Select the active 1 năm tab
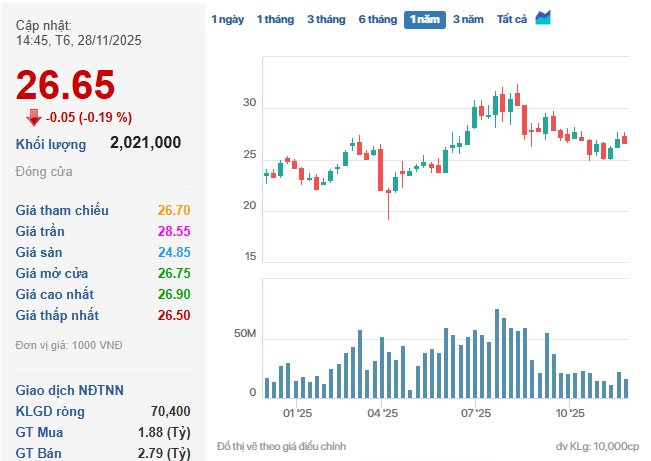Image resolution: width=651 pixels, height=461 pixels. coord(424,19)
